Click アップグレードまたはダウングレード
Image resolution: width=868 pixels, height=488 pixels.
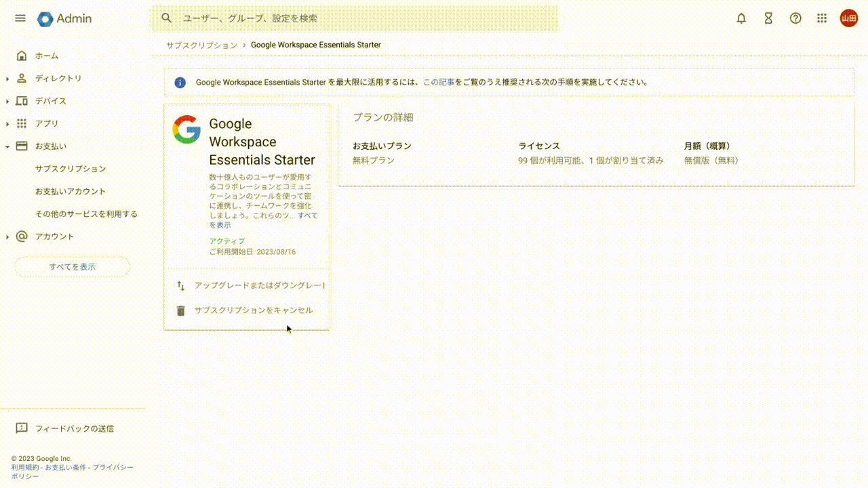259,285
